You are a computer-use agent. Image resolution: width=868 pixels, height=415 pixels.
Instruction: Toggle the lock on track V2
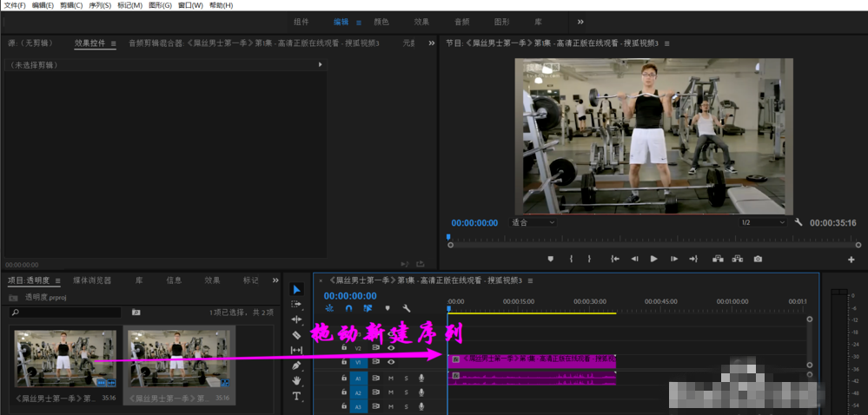[344, 347]
